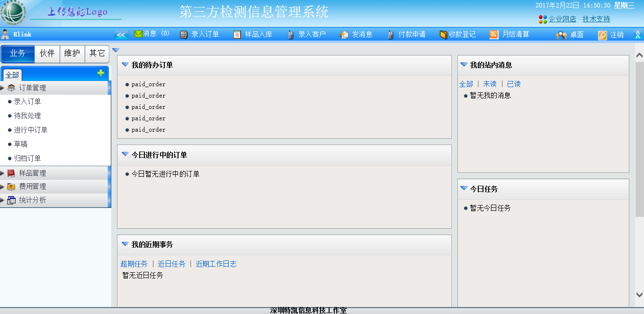Filter messages by 全部

tap(466, 84)
